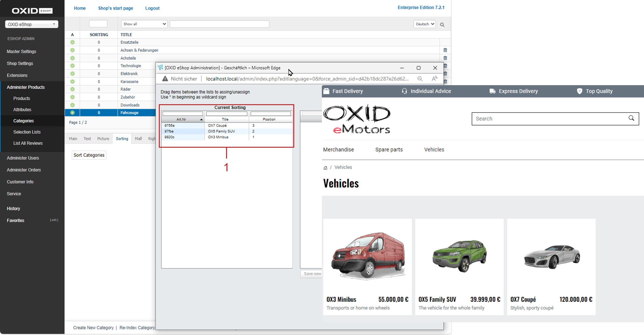The image size is (644, 335).
Task: Click the active status icon for Technologie
Action: coord(73,66)
